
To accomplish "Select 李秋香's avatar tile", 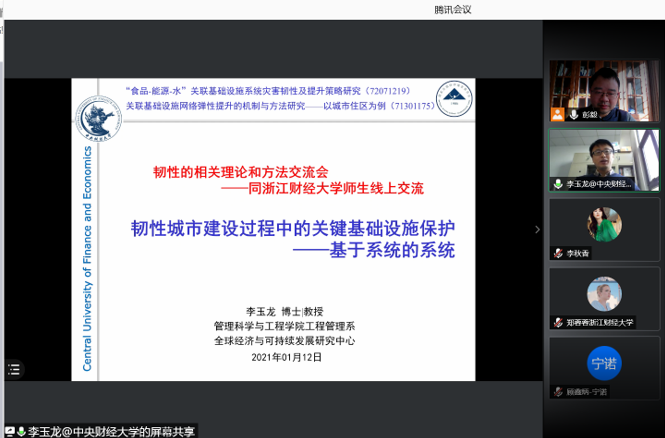I will pyautogui.click(x=604, y=224).
